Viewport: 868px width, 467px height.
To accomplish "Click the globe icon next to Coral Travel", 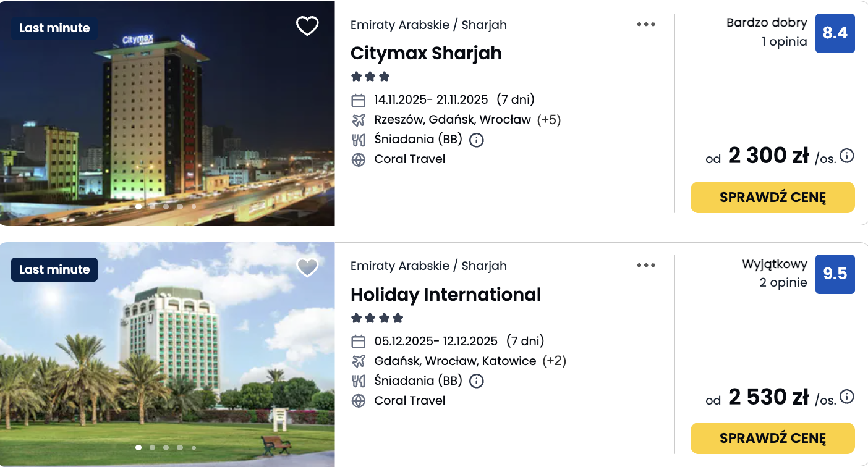I will click(x=357, y=159).
